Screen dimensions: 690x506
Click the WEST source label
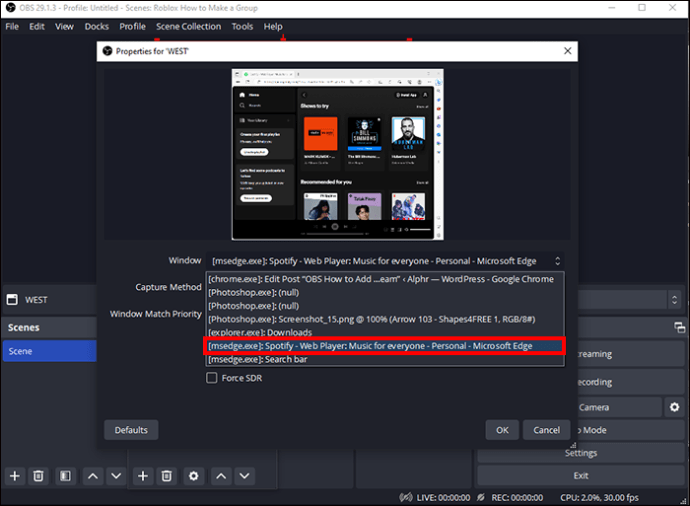[36, 300]
